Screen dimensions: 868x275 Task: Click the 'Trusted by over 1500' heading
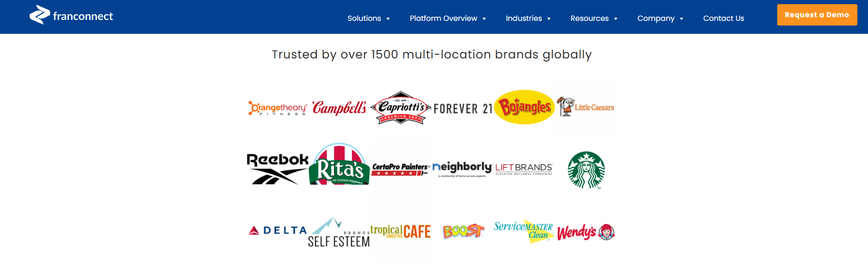coord(432,55)
